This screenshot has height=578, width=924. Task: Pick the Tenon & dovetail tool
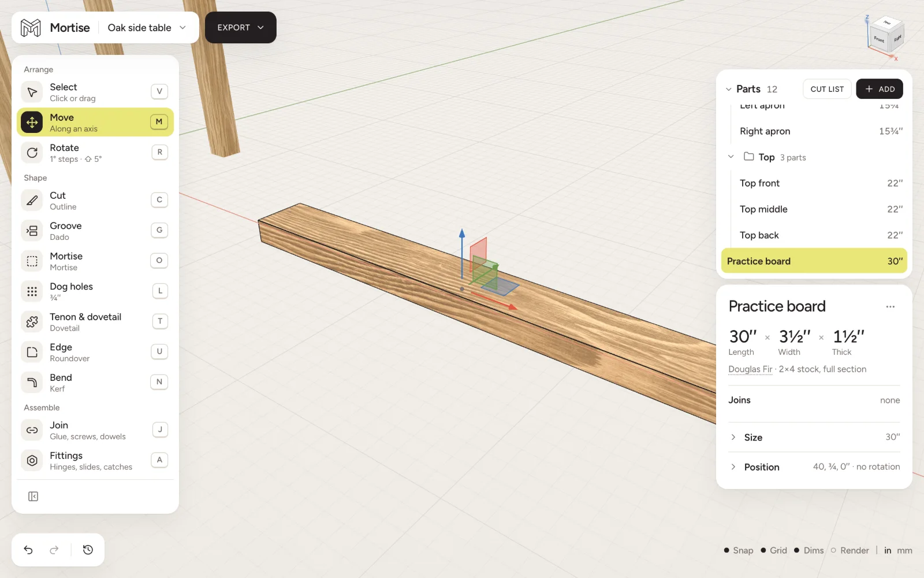coord(95,322)
